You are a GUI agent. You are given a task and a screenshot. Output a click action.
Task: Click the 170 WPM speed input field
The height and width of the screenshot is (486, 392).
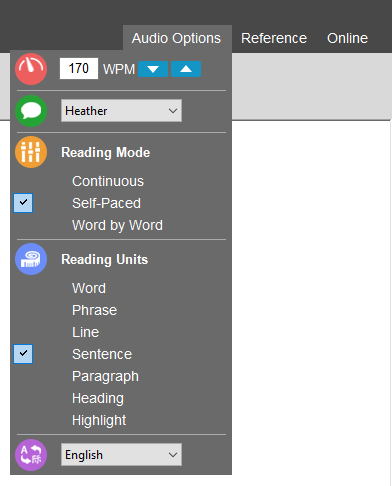79,69
